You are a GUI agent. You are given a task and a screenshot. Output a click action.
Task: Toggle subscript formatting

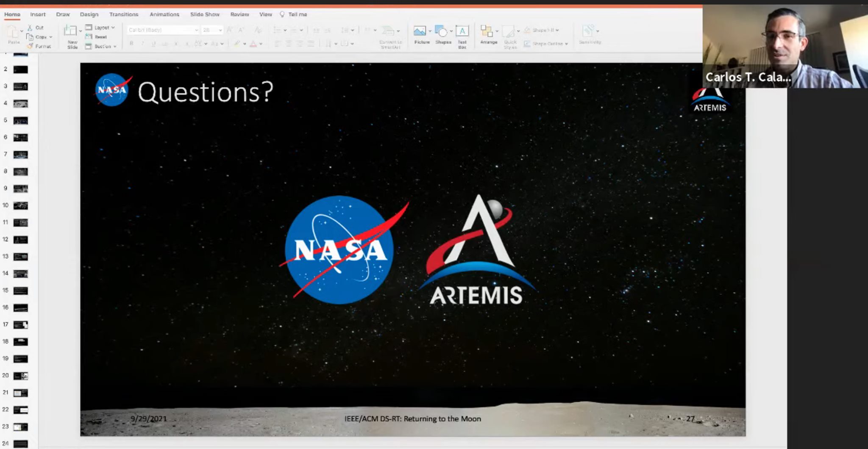pos(186,44)
